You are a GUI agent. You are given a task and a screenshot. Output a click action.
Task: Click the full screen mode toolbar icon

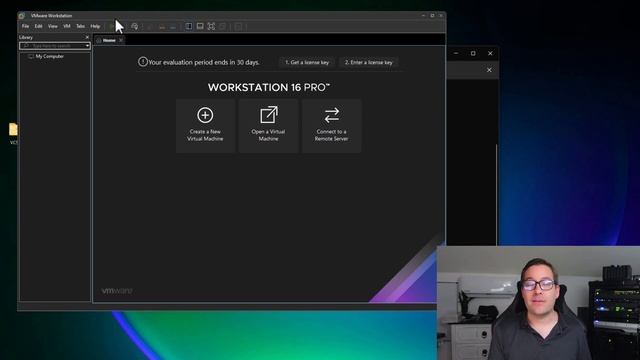[211, 27]
